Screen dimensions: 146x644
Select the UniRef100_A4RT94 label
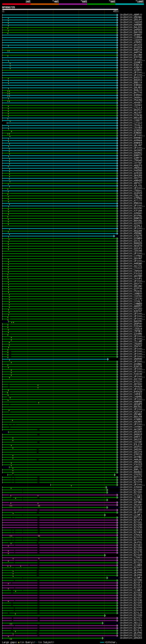point(131,53)
